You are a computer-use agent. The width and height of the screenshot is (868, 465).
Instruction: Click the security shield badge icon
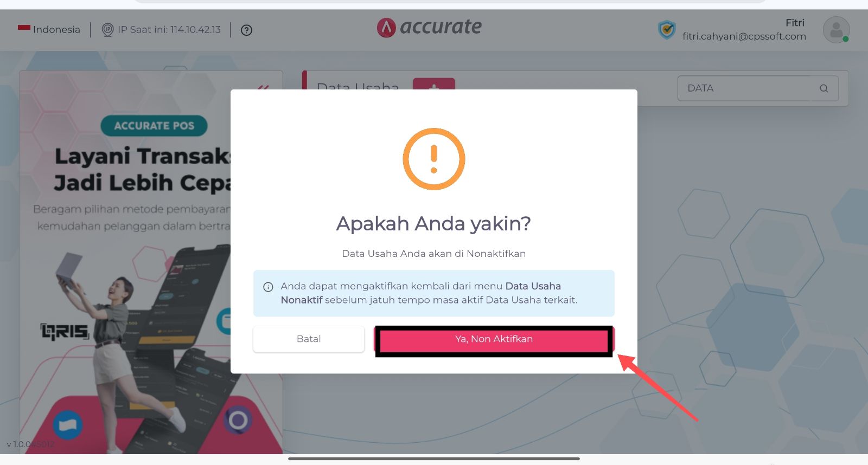pos(667,30)
